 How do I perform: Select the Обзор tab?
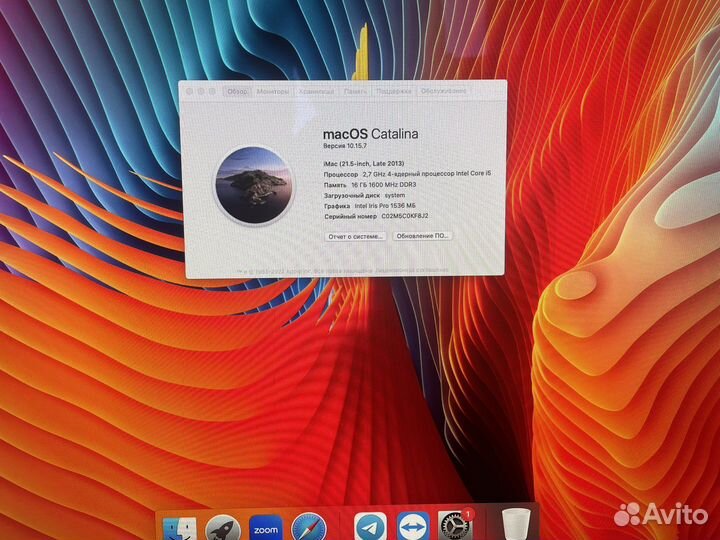(x=237, y=91)
